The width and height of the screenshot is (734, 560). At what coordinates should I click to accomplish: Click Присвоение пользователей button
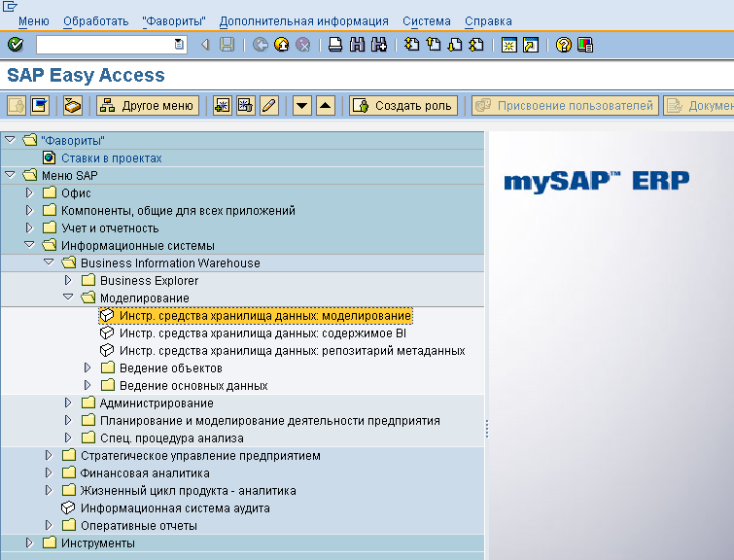565,105
